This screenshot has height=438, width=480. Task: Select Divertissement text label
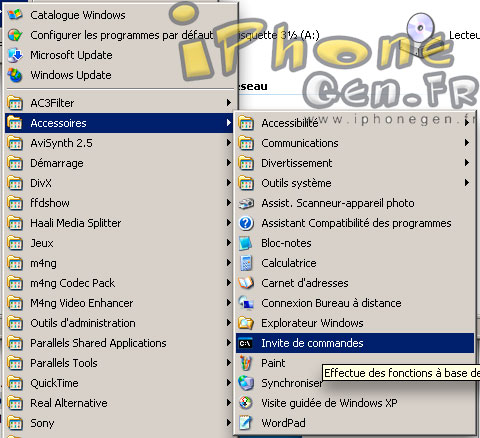(297, 163)
